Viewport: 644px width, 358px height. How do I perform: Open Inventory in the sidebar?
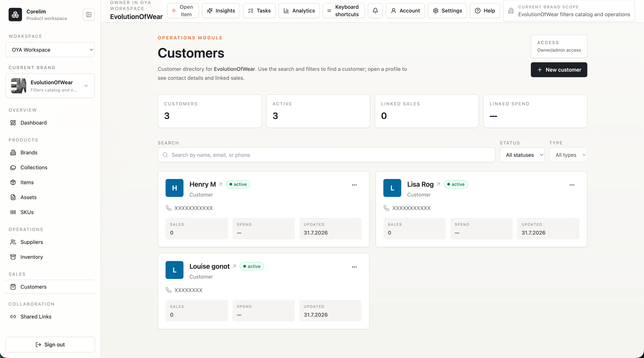(50, 257)
